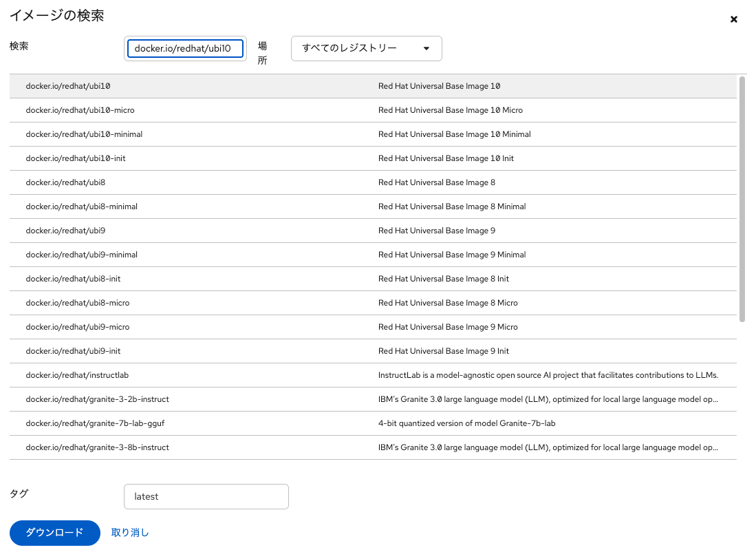Screen dimensions: 756x552
Task: Open the すべてのレジストリー dropdown
Action: point(366,49)
